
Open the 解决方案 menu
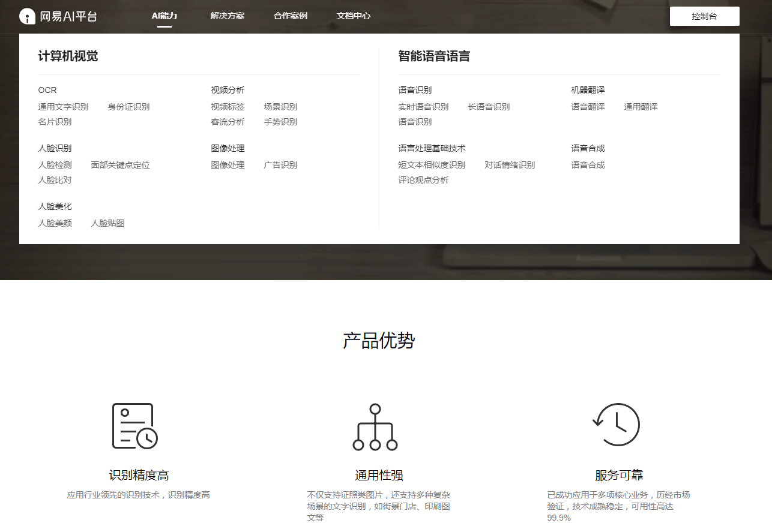pyautogui.click(x=228, y=16)
